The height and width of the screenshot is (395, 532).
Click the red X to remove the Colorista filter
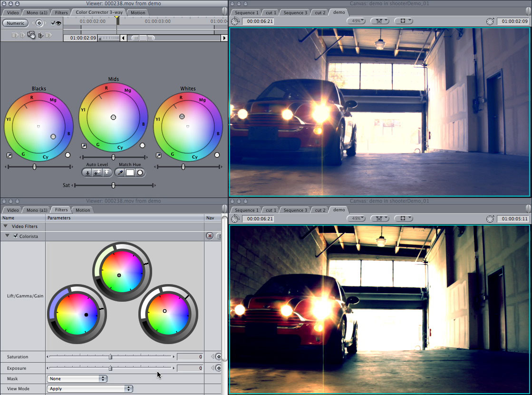pos(210,236)
